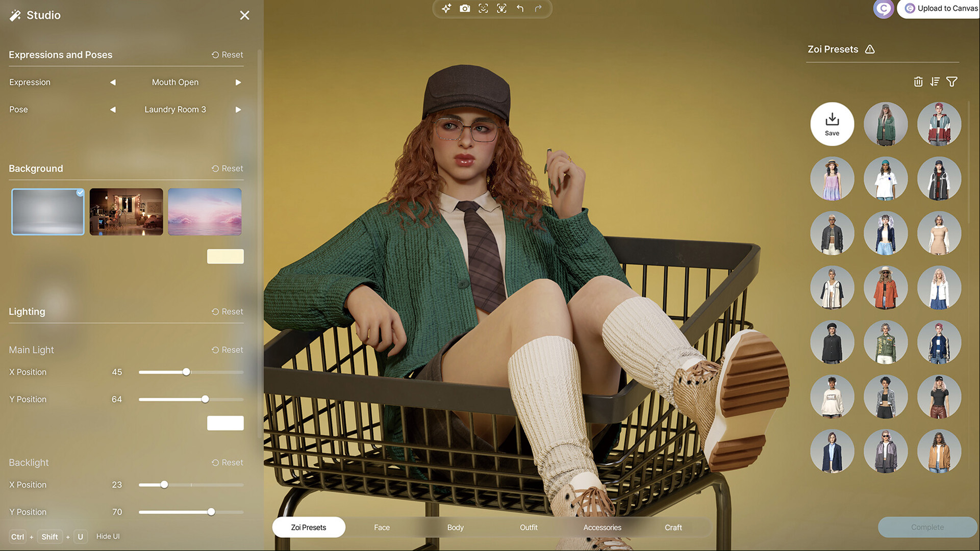Switch to the Body tab
Viewport: 980px width, 551px height.
click(x=455, y=528)
